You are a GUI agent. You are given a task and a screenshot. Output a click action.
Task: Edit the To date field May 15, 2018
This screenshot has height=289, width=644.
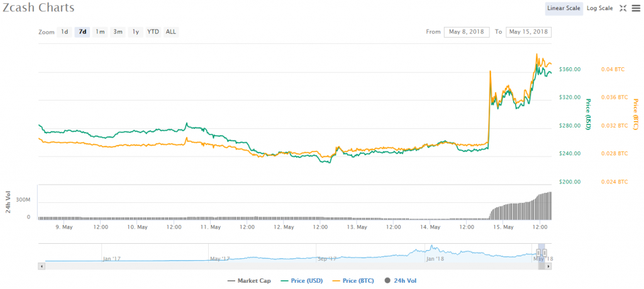coord(528,31)
